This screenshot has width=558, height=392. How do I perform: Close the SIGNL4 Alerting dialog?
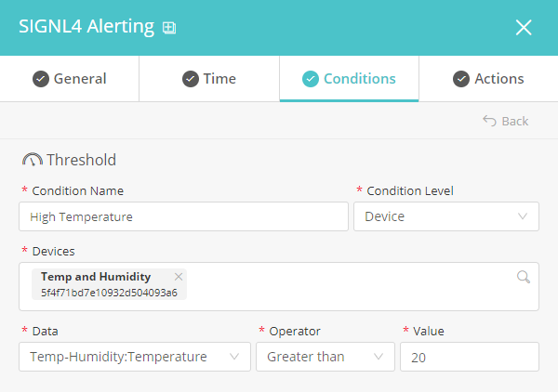pyautogui.click(x=524, y=27)
